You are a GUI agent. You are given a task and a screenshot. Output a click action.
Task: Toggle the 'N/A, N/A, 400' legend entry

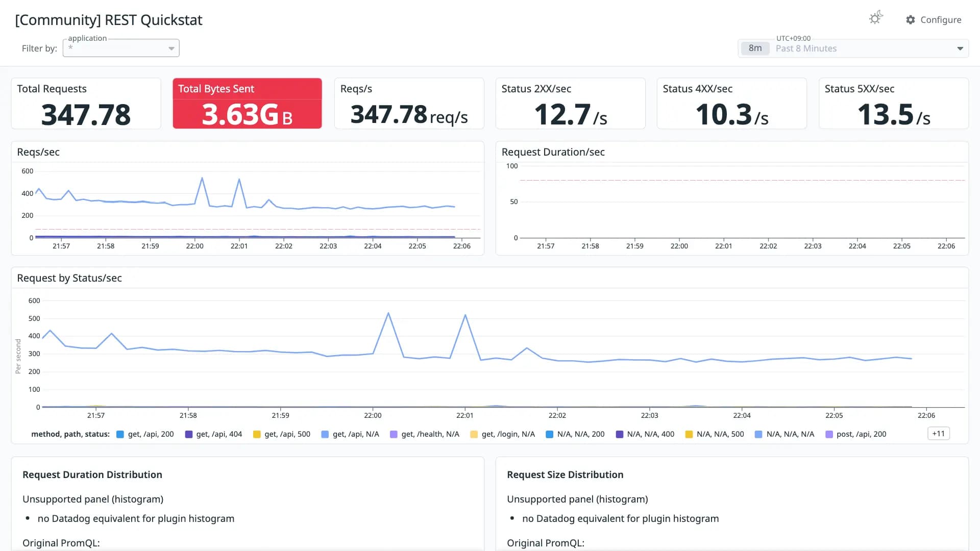coord(645,434)
